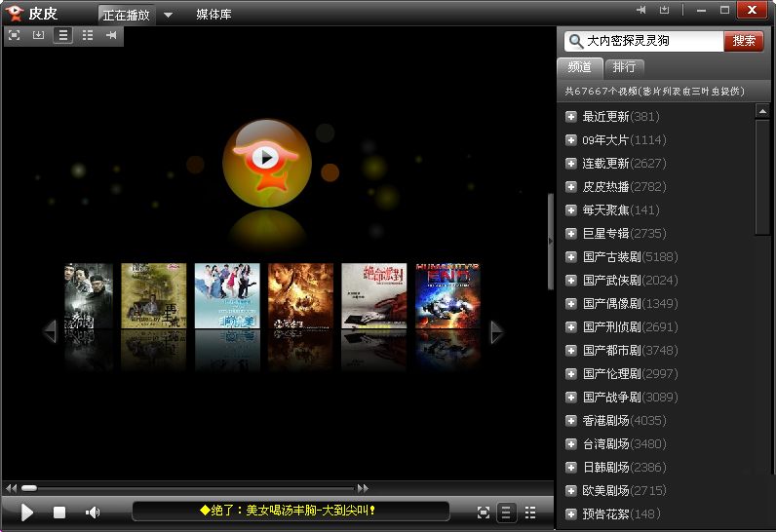The image size is (776, 532).
Task: Expand the 国产古装剧 category node
Action: click(571, 256)
